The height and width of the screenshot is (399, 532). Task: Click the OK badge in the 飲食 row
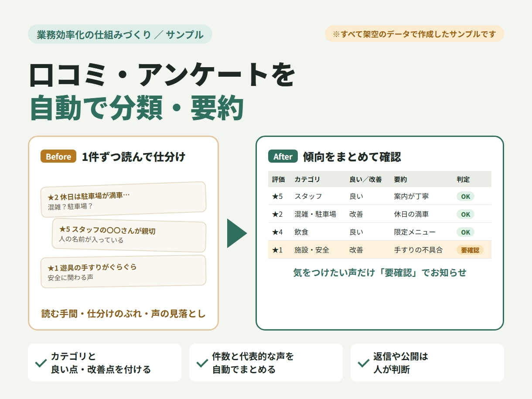465,232
